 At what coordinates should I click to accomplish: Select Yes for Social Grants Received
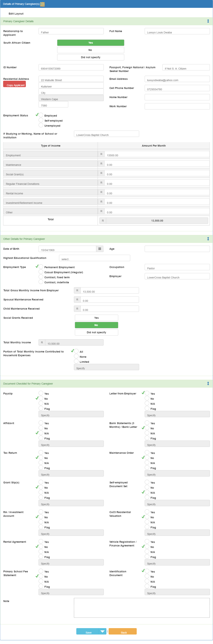coord(96,318)
